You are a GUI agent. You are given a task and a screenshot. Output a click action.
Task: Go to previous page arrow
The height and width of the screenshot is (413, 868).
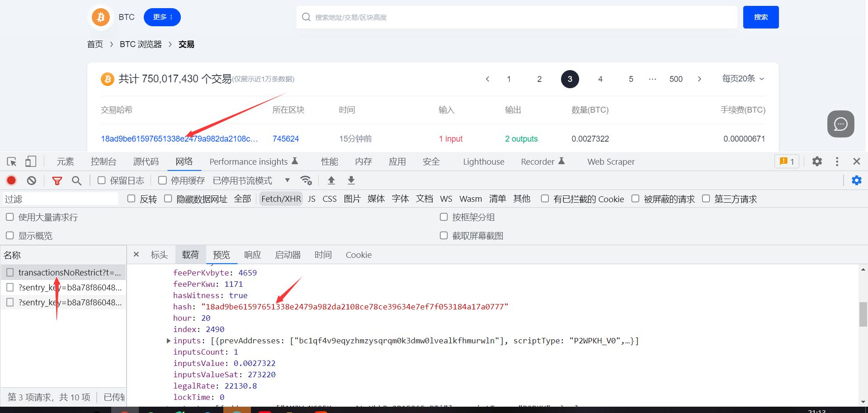tap(487, 79)
